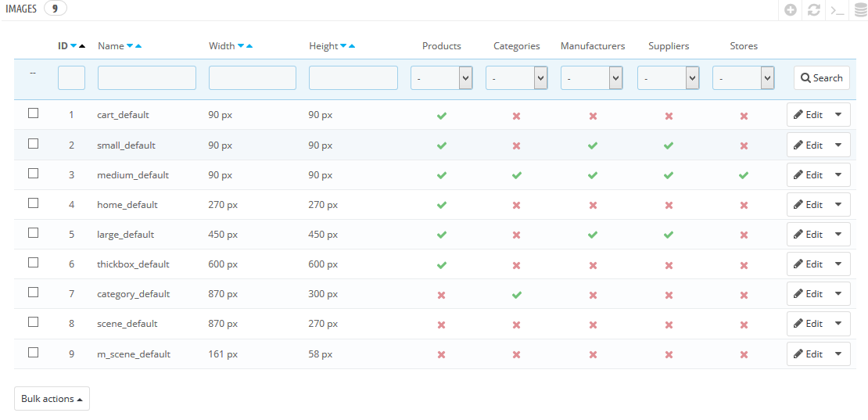Focus the Name filter input field

[146, 78]
